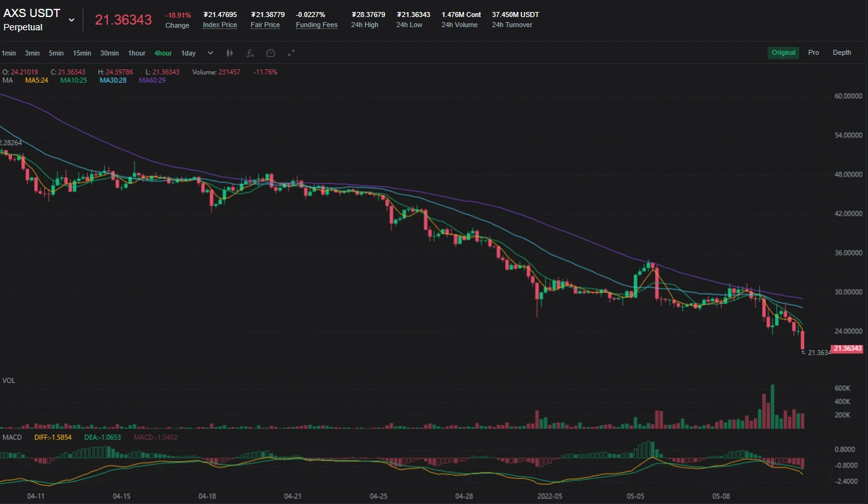Switch to Original chart view
Image resolution: width=868 pixels, height=504 pixels.
[x=783, y=52]
